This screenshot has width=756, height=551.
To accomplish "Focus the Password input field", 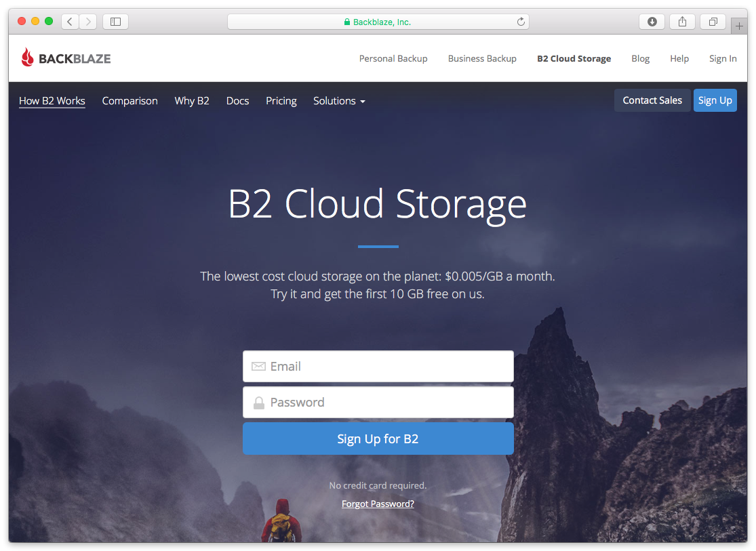I will 378,403.
